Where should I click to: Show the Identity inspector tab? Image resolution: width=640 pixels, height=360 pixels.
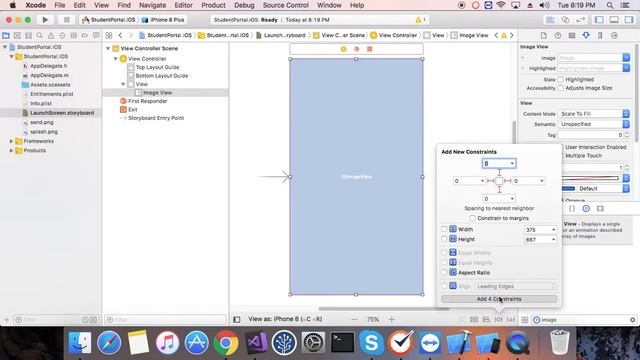point(572,36)
